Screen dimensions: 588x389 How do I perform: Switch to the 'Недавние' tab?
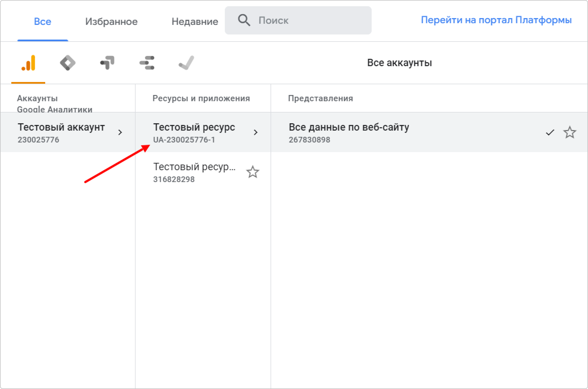pos(195,21)
